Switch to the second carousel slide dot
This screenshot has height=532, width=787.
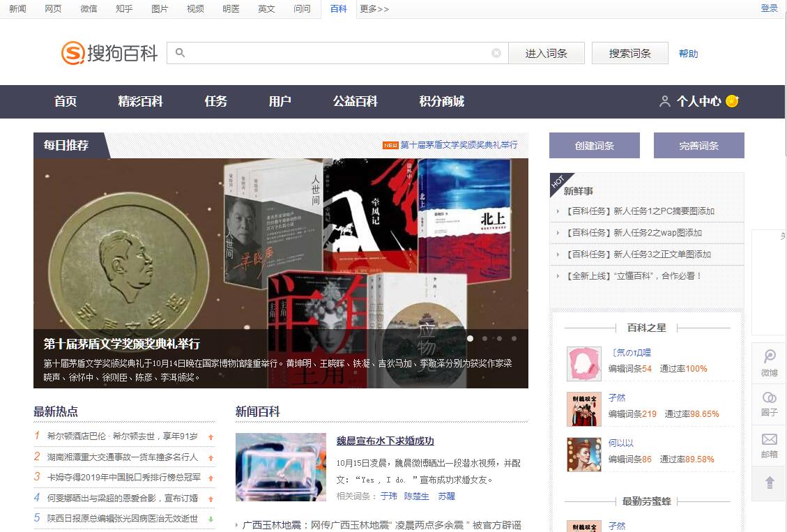pos(485,339)
